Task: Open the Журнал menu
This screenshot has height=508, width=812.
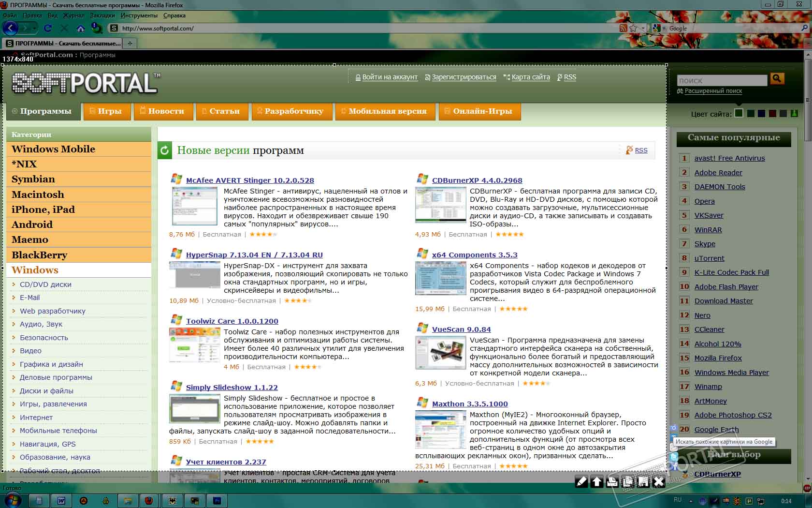Action: click(73, 15)
